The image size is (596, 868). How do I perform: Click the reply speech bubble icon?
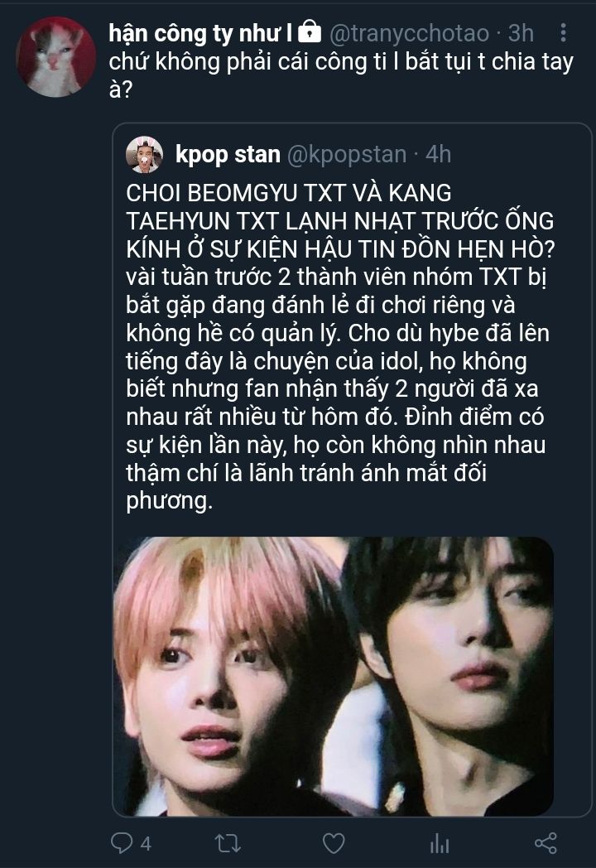point(121,842)
